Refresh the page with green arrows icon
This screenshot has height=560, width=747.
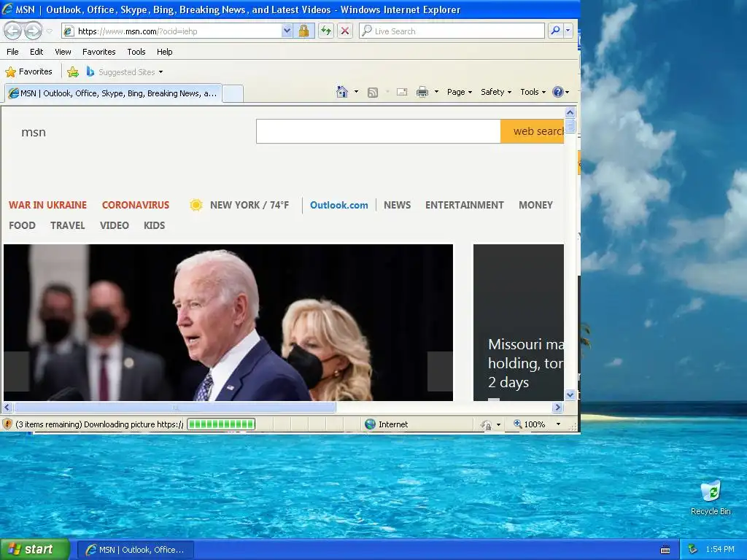(x=326, y=31)
